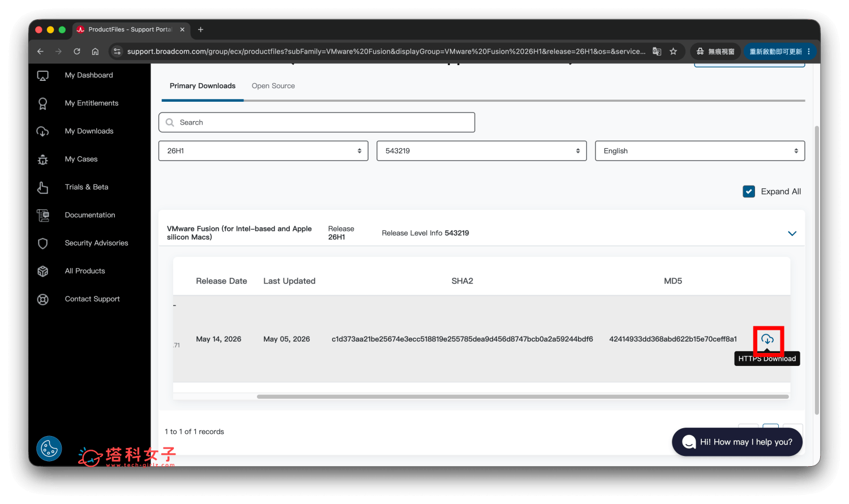This screenshot has width=849, height=504.
Task: Open Chrome update menu button
Action: coord(781,51)
